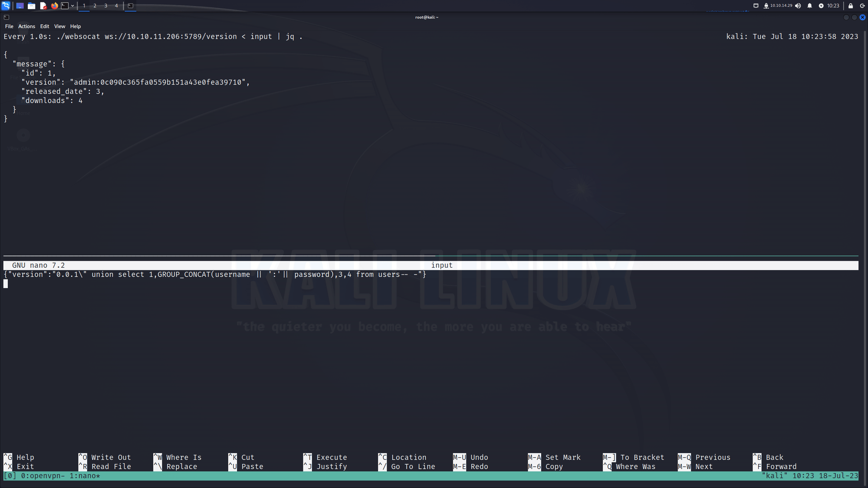Screen dimensions: 868x488
Task: Click the tmux status date 18-Jul-23
Action: point(838,476)
